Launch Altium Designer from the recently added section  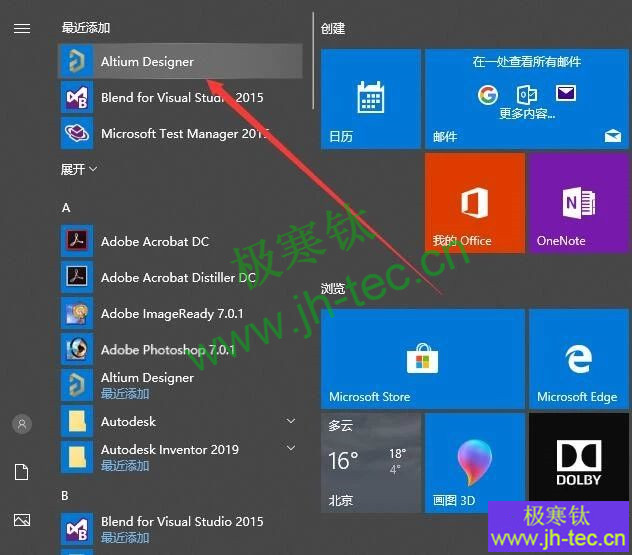point(180,61)
